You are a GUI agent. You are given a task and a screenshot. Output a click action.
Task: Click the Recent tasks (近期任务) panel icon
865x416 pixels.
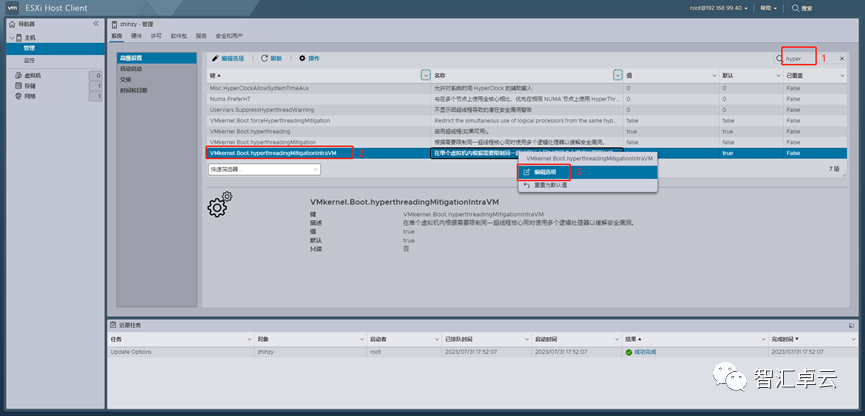[x=113, y=325]
